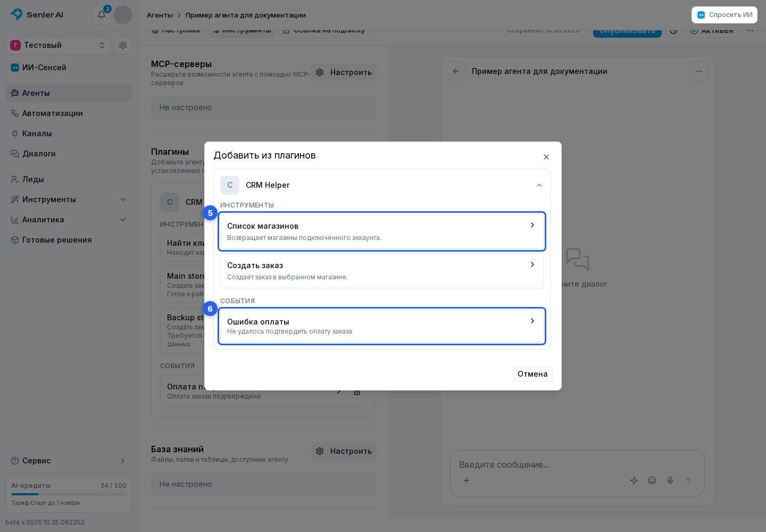The height and width of the screenshot is (532, 766).
Task: Open Агенты section in sidebar
Action: tap(69, 93)
